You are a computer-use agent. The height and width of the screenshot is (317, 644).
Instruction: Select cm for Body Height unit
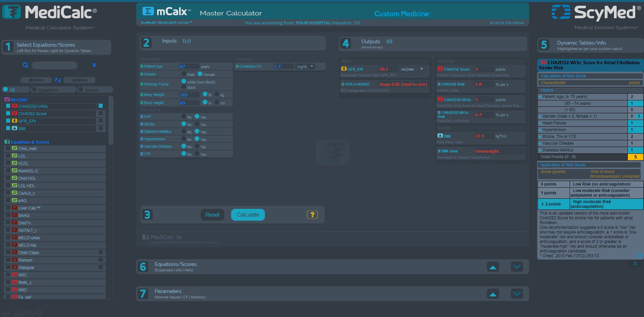[217, 102]
